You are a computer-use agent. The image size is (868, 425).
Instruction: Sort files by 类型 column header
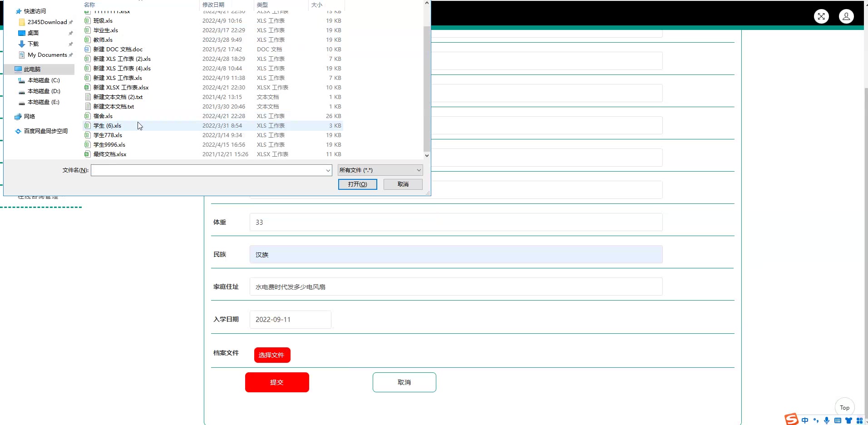262,5
